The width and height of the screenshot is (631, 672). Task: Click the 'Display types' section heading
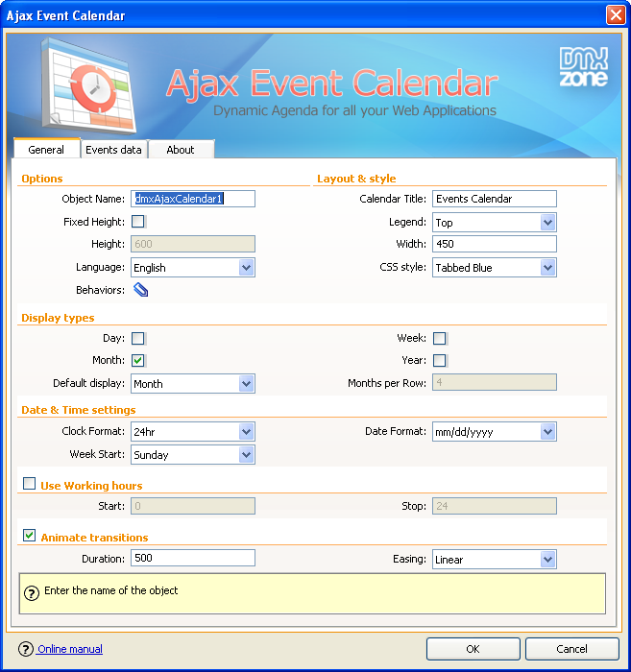58,318
